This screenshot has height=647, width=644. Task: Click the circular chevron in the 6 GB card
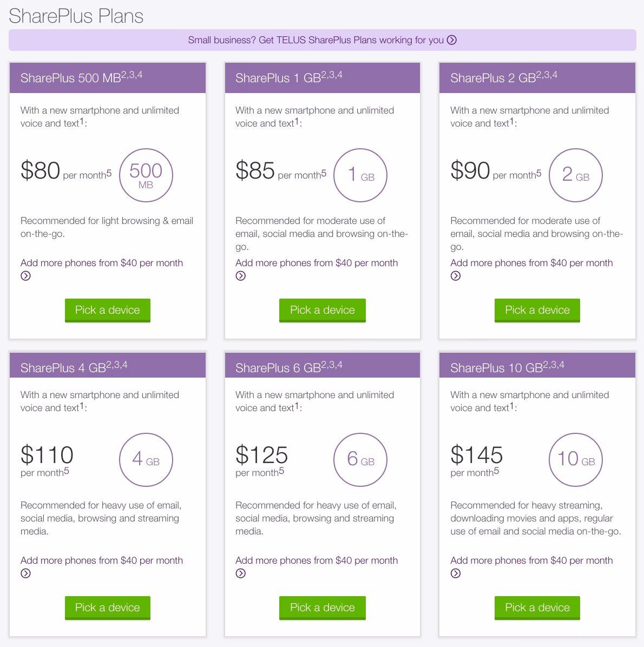coord(240,573)
